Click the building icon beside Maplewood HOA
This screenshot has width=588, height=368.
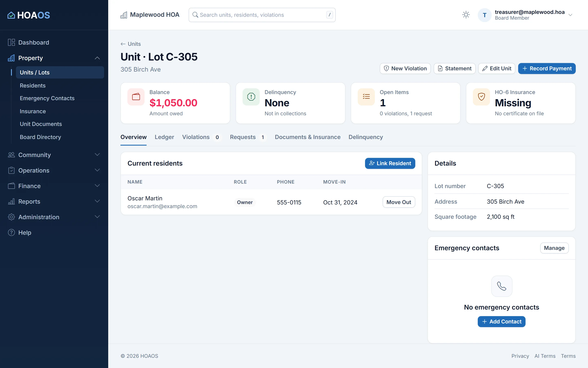point(124,15)
